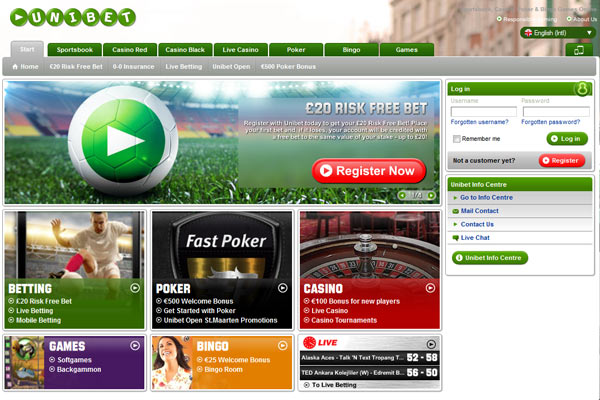Open Softgames link in Games tile
Image resolution: width=600 pixels, height=400 pixels.
pyautogui.click(x=74, y=360)
